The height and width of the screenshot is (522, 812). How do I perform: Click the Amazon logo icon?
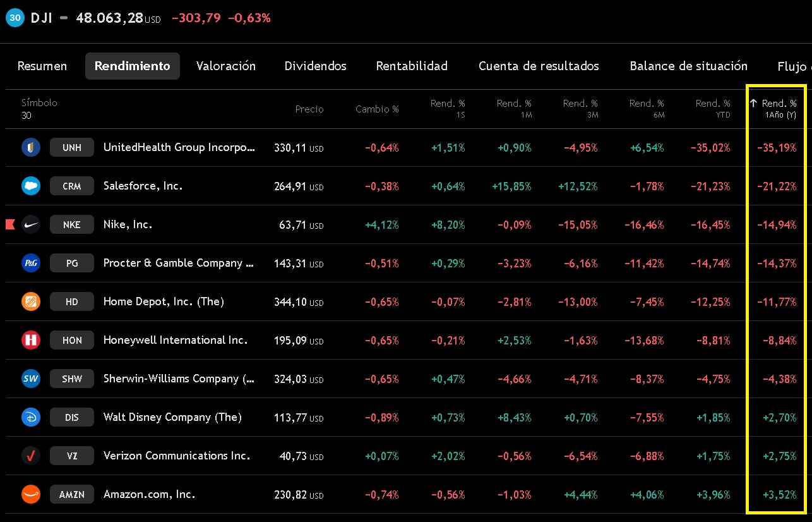31,495
